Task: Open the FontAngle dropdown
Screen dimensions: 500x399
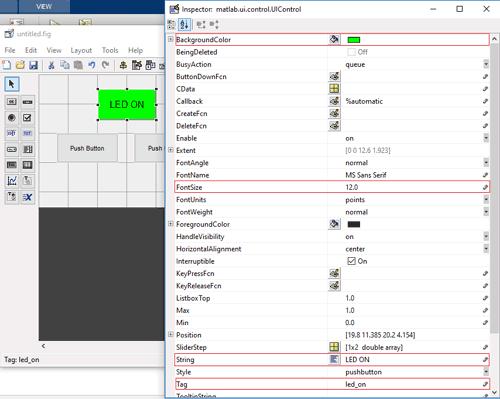Action: pyautogui.click(x=486, y=163)
